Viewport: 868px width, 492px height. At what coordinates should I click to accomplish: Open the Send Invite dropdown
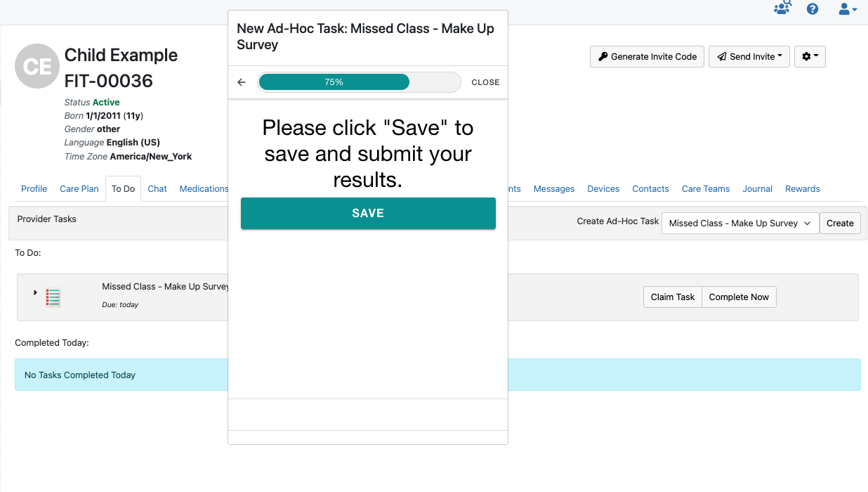pos(749,56)
